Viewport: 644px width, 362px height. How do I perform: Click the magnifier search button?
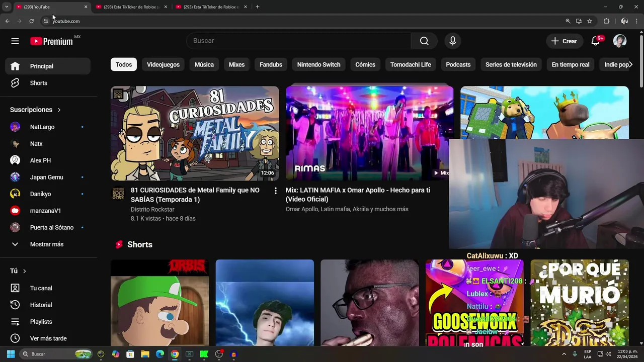coord(424,41)
